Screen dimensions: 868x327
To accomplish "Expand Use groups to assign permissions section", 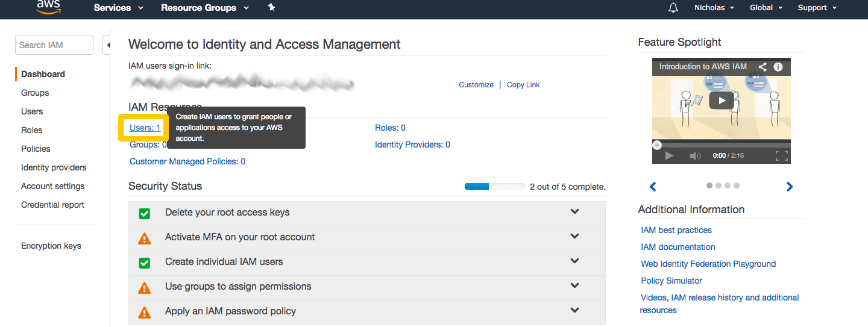I will click(x=574, y=286).
